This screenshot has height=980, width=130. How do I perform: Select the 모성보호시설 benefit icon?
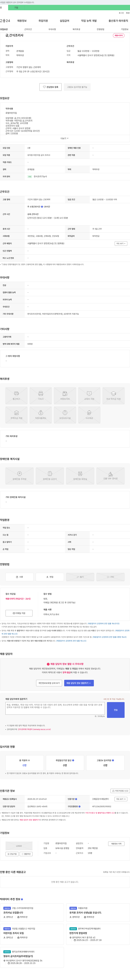pos(65,415)
